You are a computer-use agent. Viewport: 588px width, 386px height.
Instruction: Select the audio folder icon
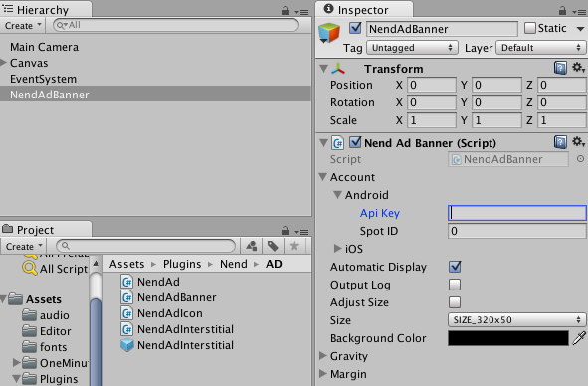pyautogui.click(x=29, y=315)
